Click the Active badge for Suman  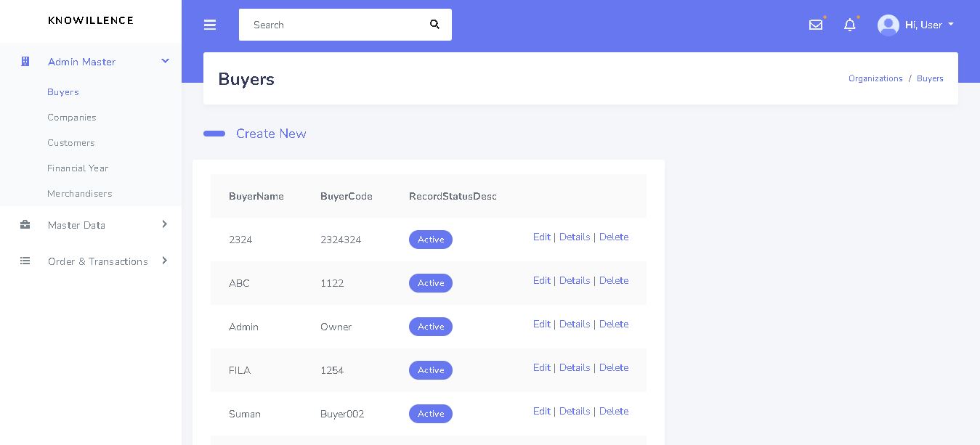point(431,414)
